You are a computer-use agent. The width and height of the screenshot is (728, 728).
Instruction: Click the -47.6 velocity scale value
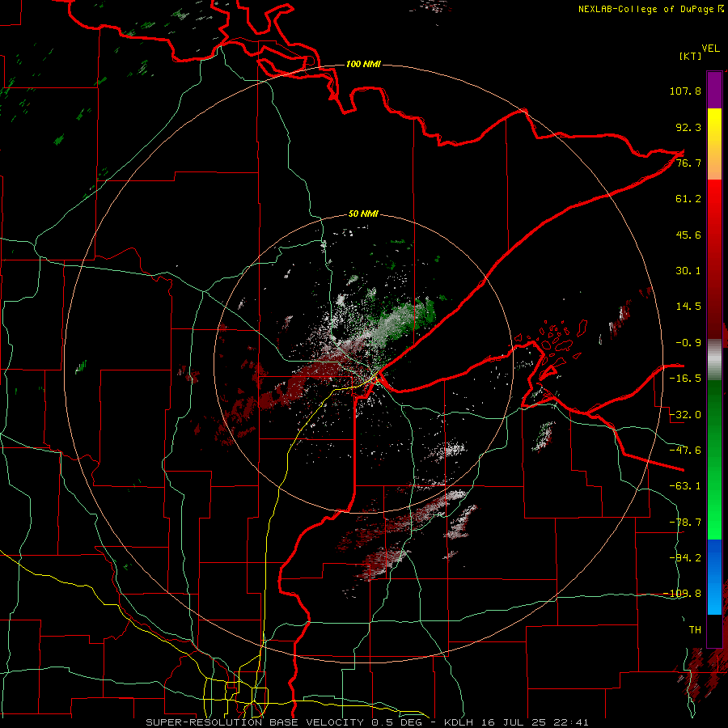pos(685,451)
